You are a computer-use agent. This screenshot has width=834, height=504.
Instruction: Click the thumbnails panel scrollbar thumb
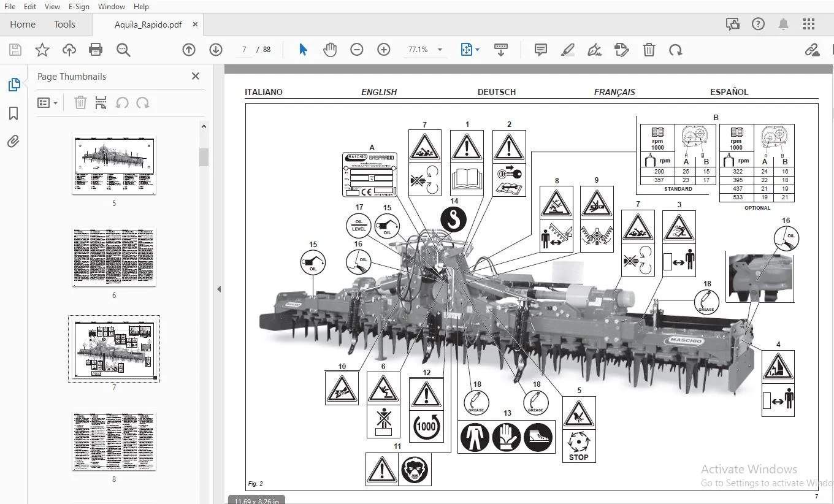tap(204, 157)
